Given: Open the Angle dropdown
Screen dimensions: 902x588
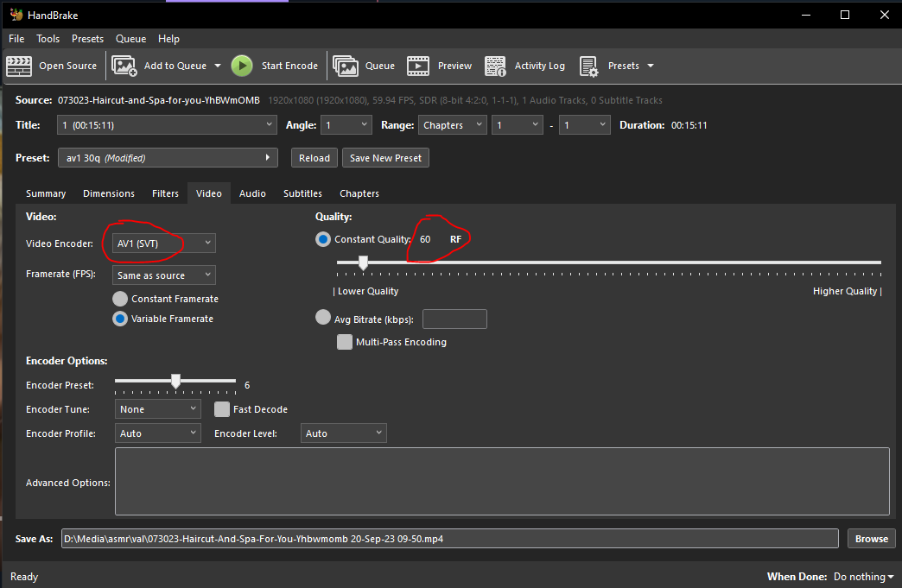Looking at the screenshot, I should (x=346, y=124).
